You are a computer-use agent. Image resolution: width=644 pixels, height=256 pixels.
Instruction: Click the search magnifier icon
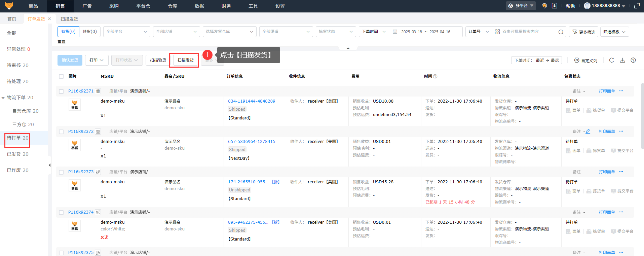[561, 32]
